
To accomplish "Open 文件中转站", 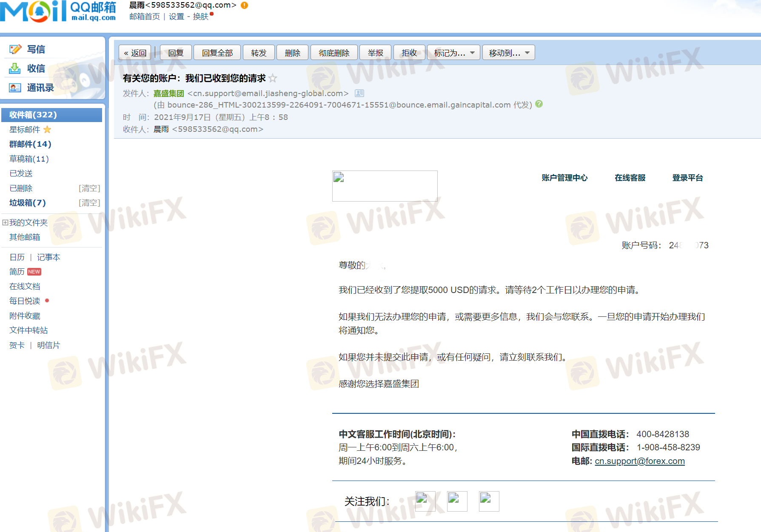I will coord(29,330).
